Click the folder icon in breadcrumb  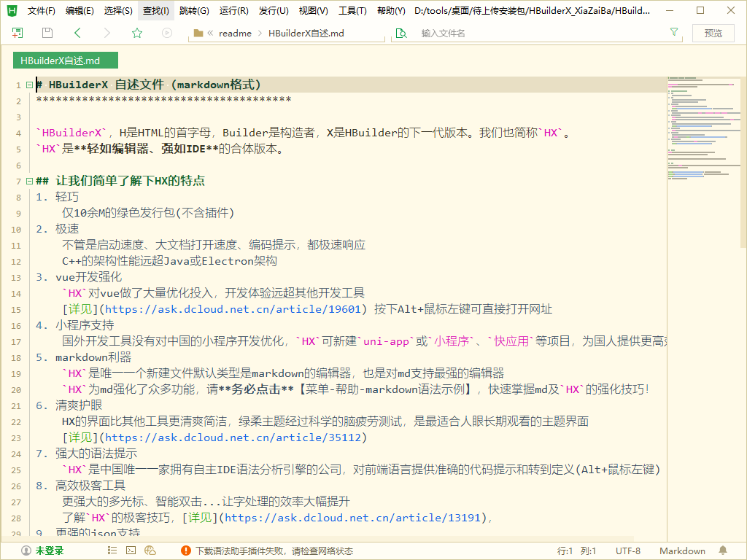pyautogui.click(x=198, y=33)
